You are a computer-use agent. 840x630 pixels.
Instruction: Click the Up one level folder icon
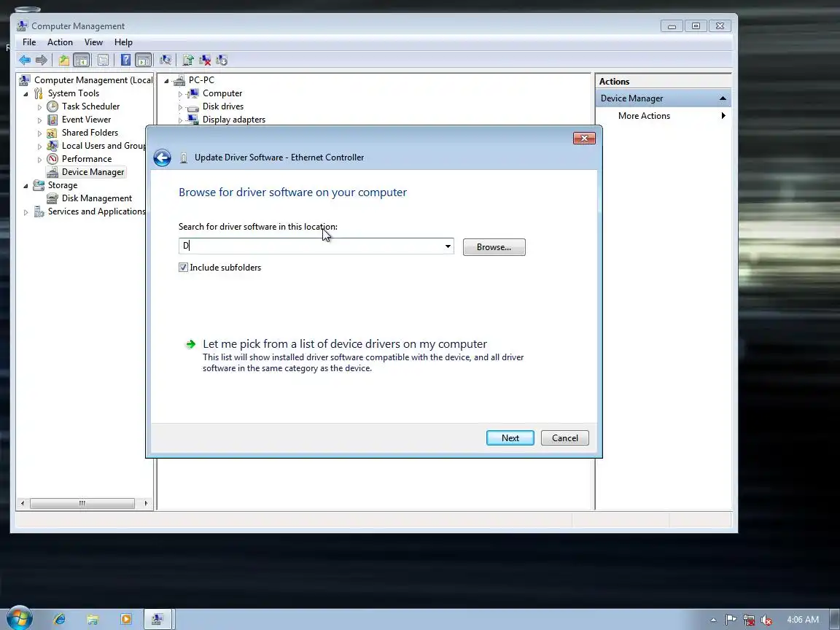point(63,60)
